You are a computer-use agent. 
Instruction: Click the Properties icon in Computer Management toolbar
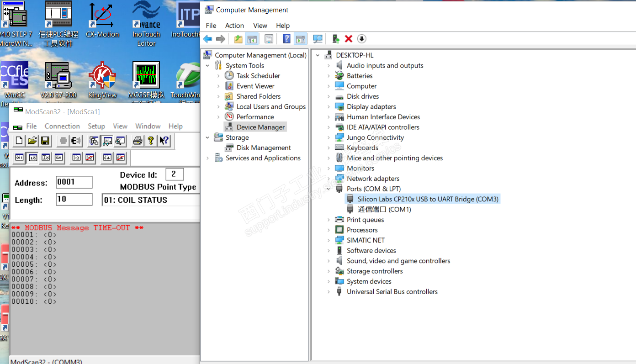click(x=269, y=39)
